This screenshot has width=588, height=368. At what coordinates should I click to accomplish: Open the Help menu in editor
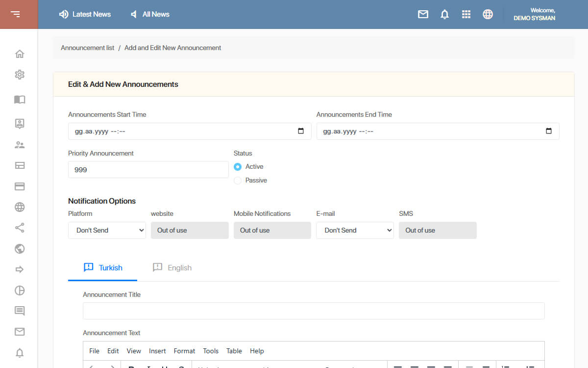tap(257, 351)
